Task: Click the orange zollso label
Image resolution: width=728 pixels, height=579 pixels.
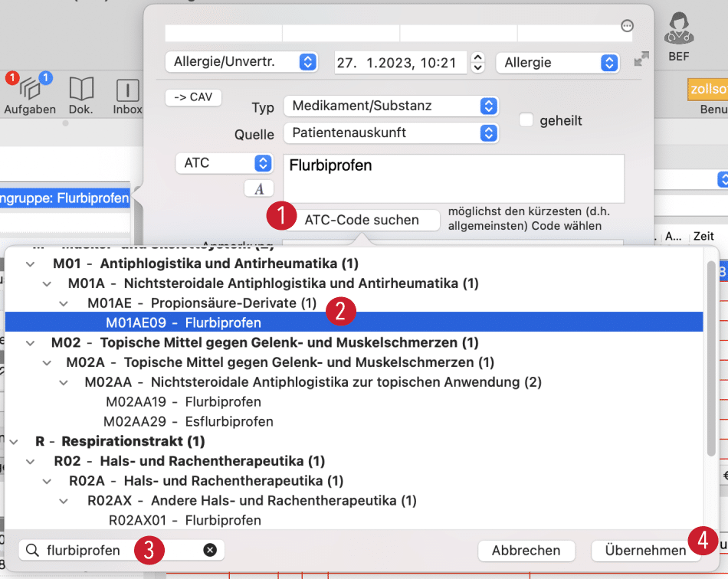Action: coord(707,89)
